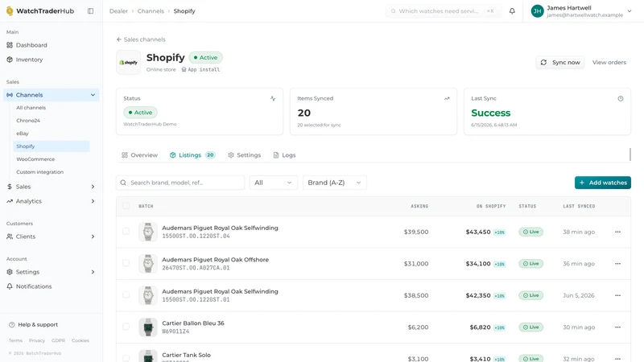644x362 pixels.
Task: Click the Dashboard icon in sidebar
Action: click(x=10, y=45)
